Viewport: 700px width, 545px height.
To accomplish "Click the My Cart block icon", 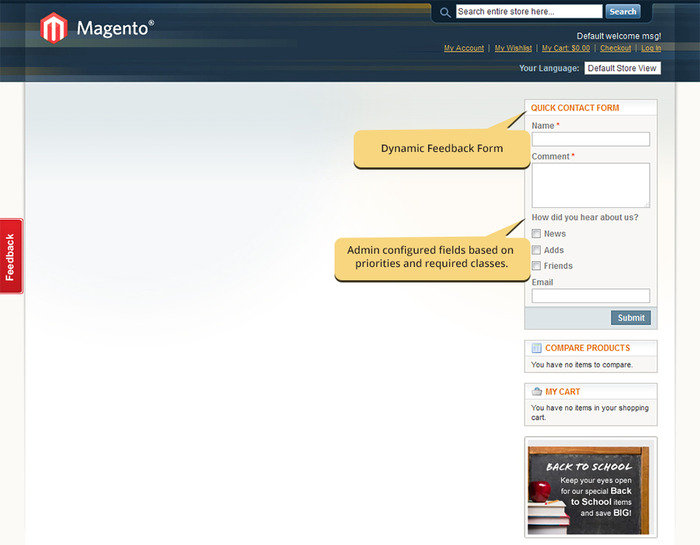I will tap(537, 391).
